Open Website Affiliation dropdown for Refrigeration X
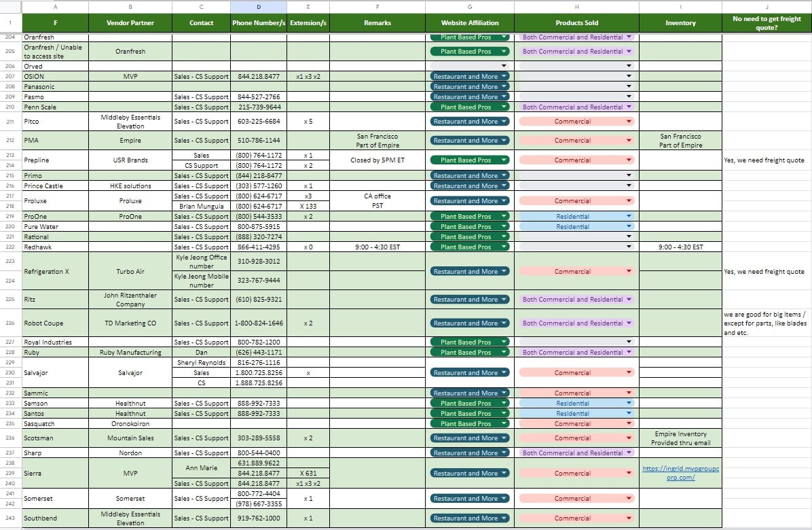812x530 pixels. (470, 272)
